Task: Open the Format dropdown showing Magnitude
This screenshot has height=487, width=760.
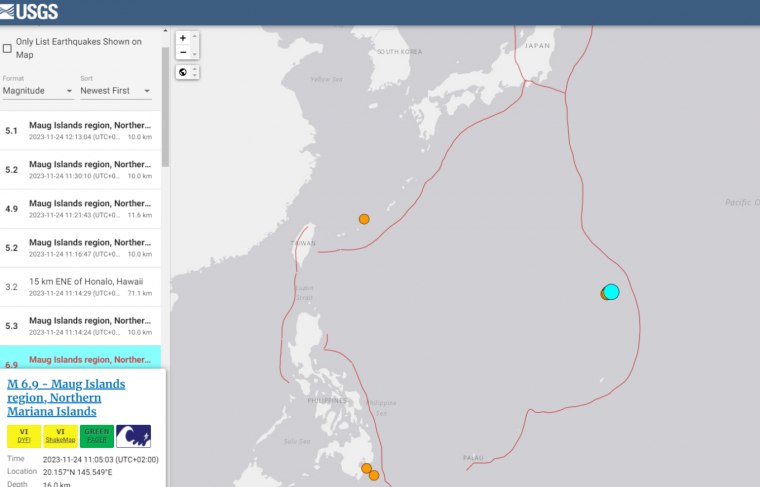Action: 37,91
